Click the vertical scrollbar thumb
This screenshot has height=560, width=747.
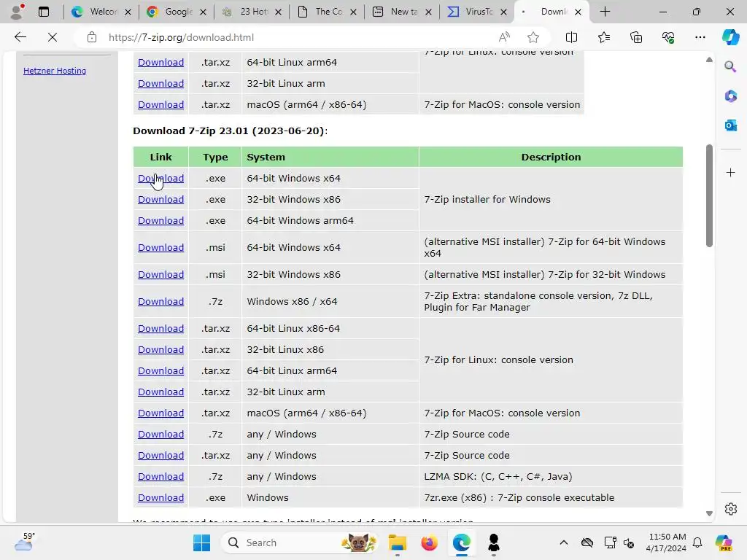(709, 195)
